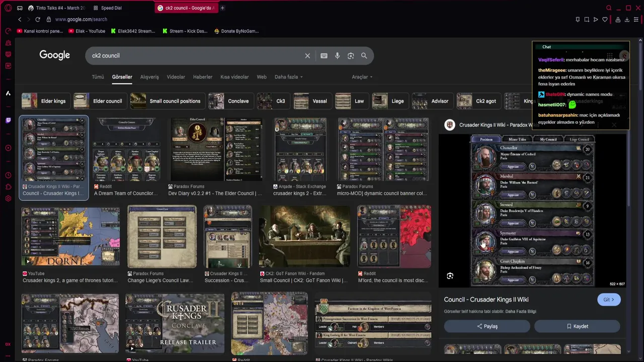This screenshot has height=362, width=644.
Task: Click the Paylaş share button
Action: pyautogui.click(x=487, y=326)
